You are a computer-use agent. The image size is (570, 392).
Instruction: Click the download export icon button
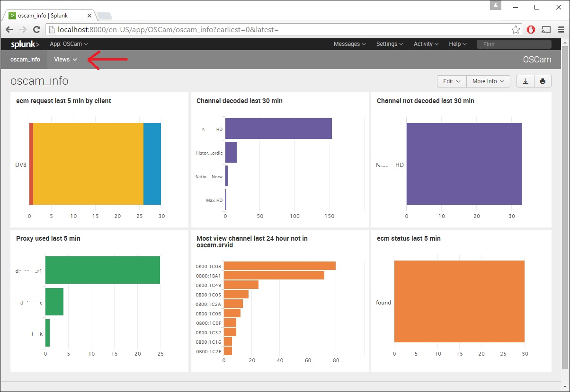point(525,81)
